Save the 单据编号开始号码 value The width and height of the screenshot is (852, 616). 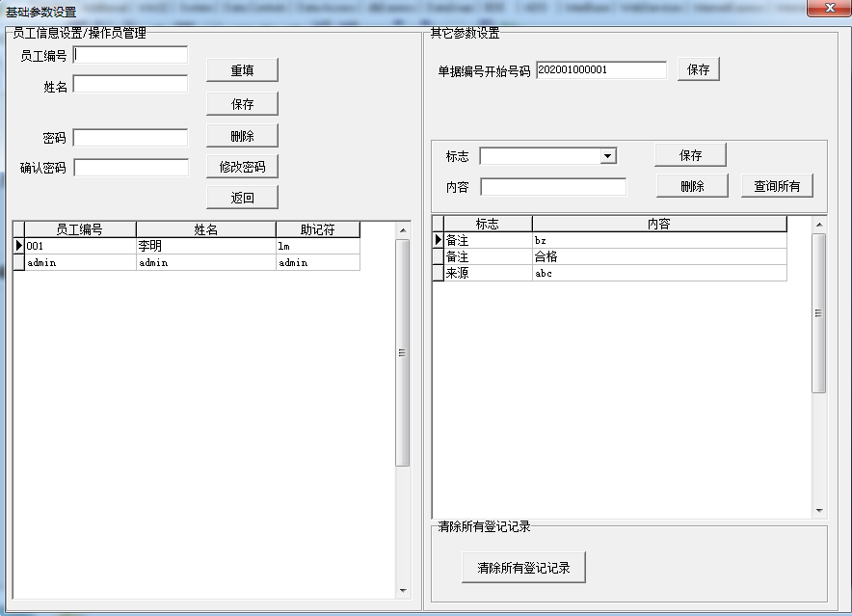tap(698, 69)
